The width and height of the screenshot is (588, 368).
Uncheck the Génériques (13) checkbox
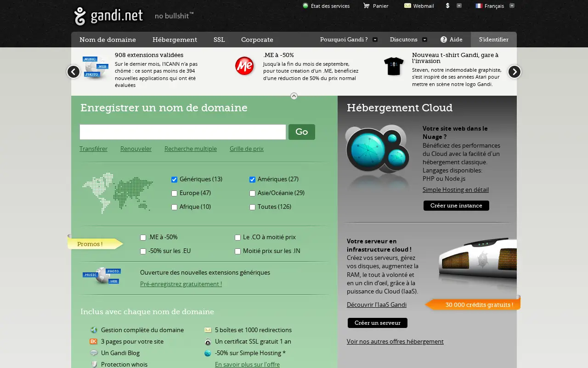174,179
